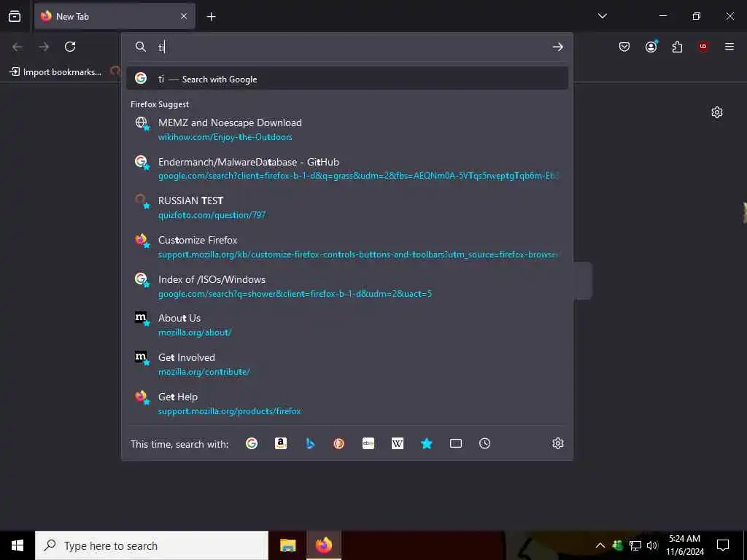Open the uBlock Origin extension icon

click(703, 47)
